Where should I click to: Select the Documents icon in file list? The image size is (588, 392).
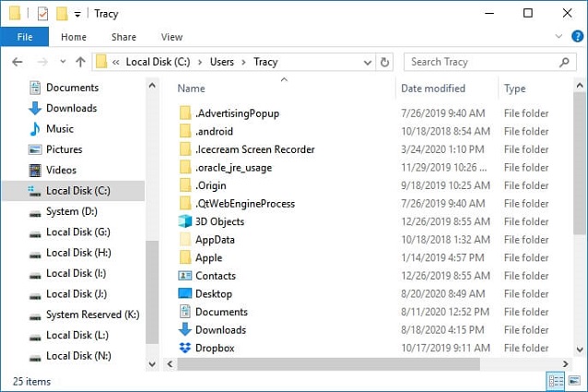pos(185,312)
